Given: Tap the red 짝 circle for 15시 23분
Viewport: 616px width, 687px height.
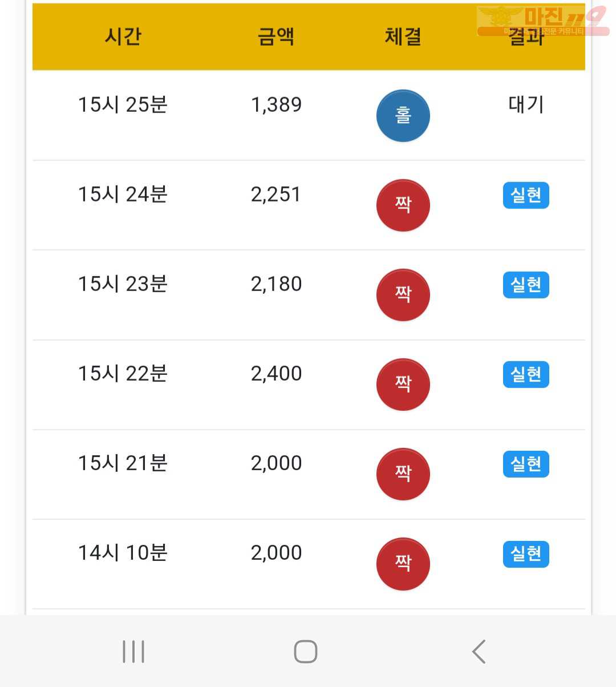Looking at the screenshot, I should [x=403, y=295].
